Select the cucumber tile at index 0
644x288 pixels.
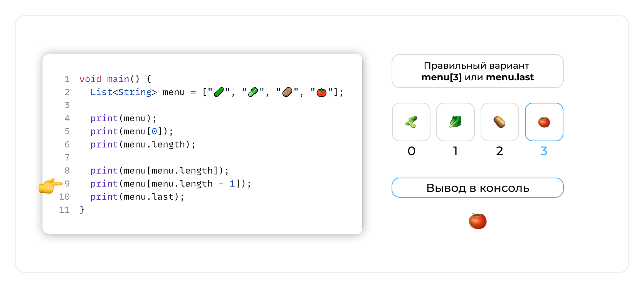click(x=411, y=122)
